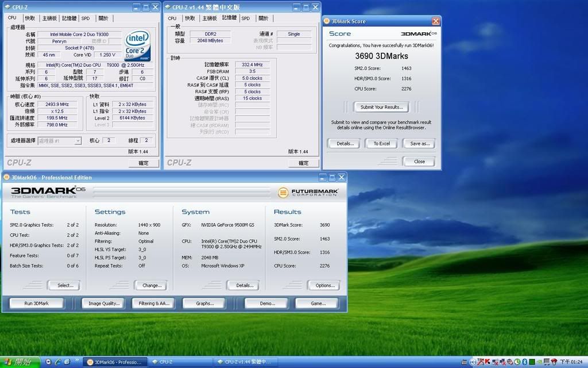Click the memory type field DDR2

coord(210,34)
